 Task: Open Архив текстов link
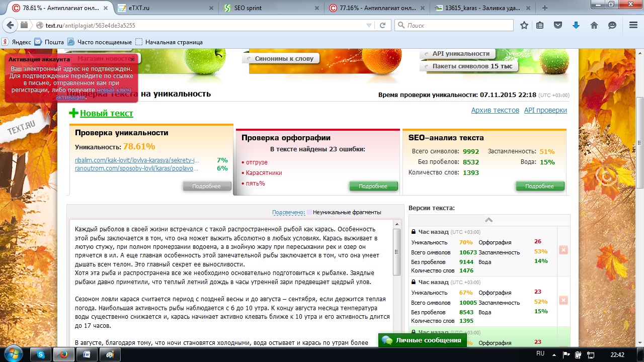pos(495,110)
